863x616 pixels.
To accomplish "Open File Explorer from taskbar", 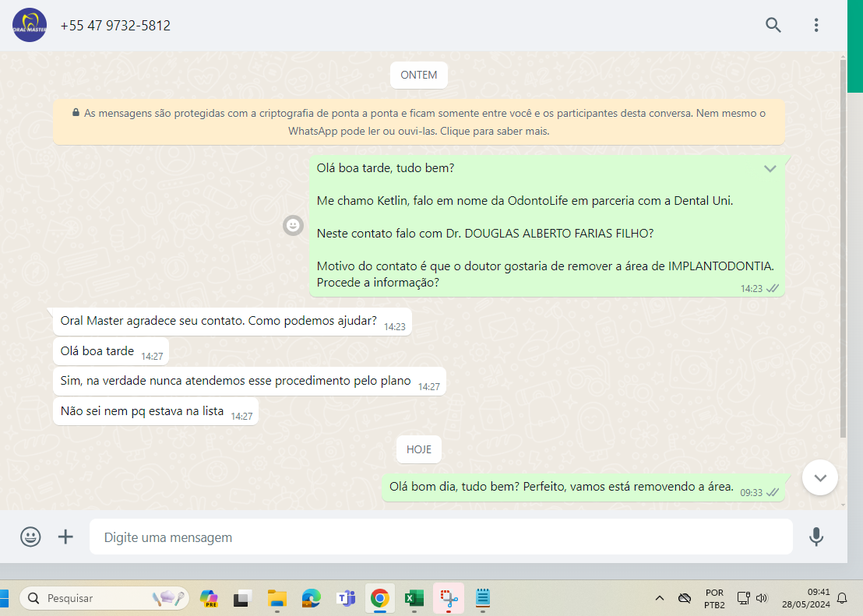I will click(277, 598).
